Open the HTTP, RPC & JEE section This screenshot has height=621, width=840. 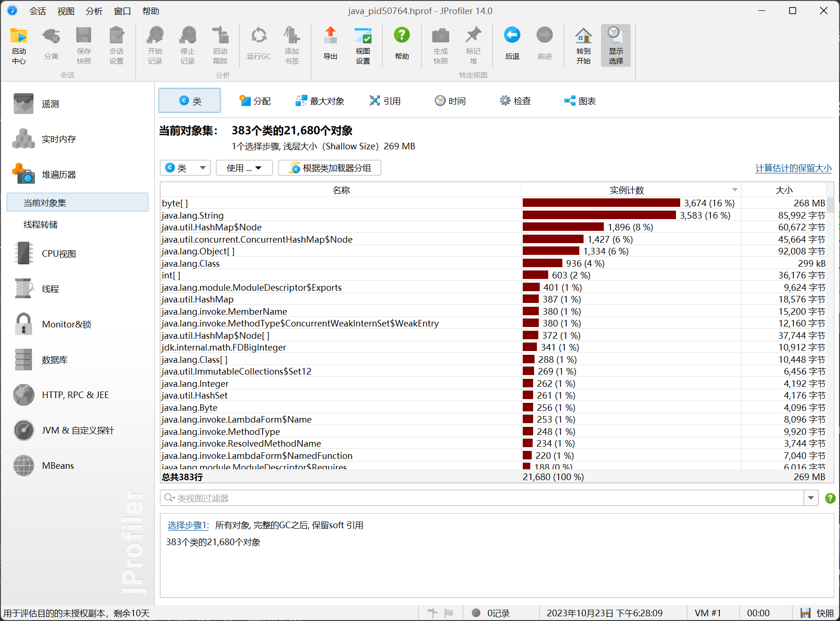78,395
